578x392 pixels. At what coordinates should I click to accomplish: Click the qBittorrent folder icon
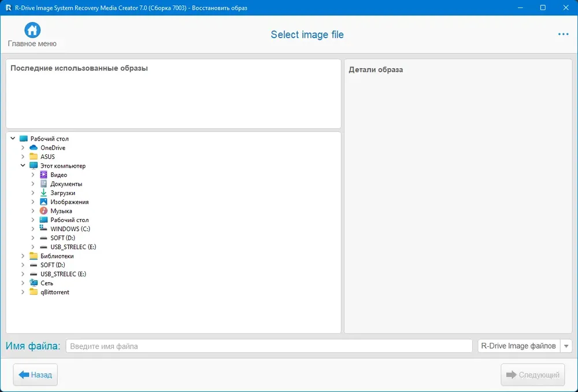(x=34, y=292)
